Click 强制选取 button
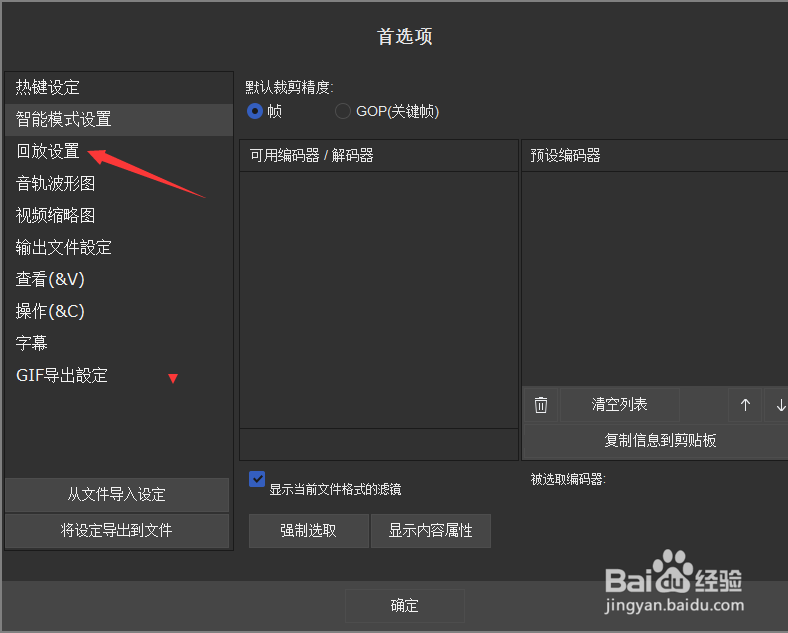Image resolution: width=788 pixels, height=633 pixels. 309,531
